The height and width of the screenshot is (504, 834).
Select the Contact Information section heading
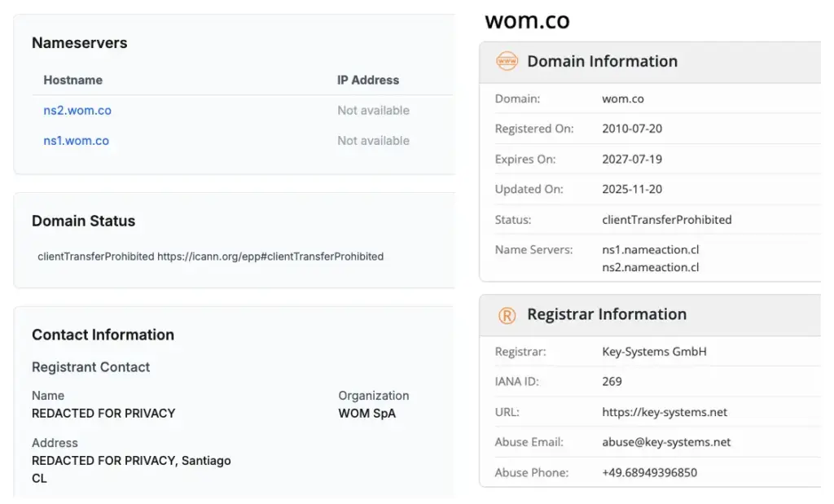(103, 335)
